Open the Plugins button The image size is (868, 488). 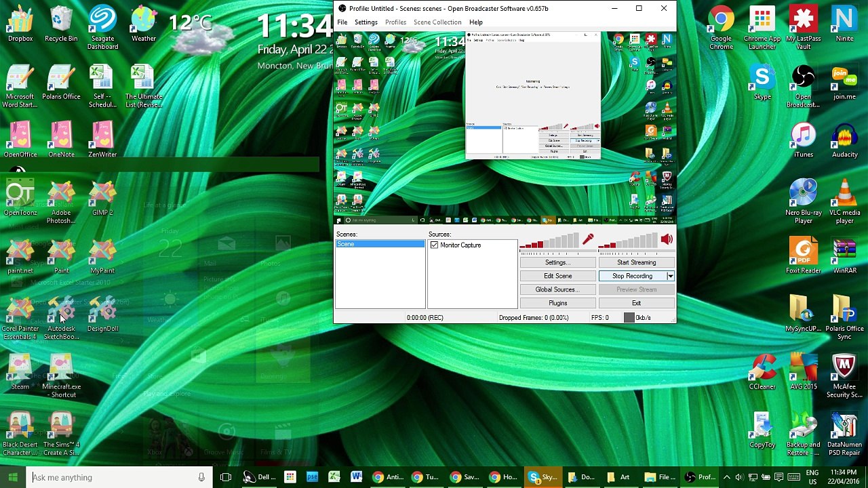(x=557, y=303)
